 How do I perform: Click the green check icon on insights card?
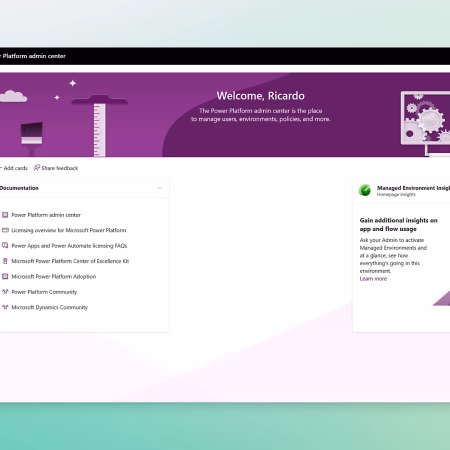pyautogui.click(x=365, y=190)
